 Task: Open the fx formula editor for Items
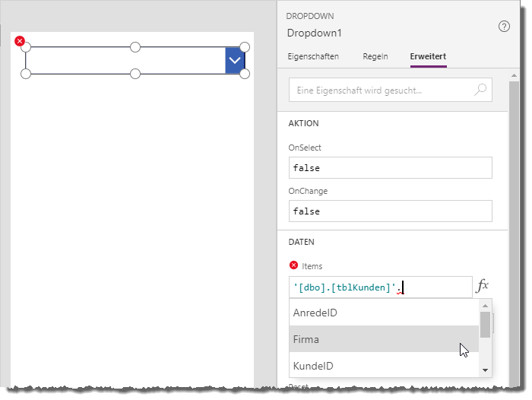[482, 287]
